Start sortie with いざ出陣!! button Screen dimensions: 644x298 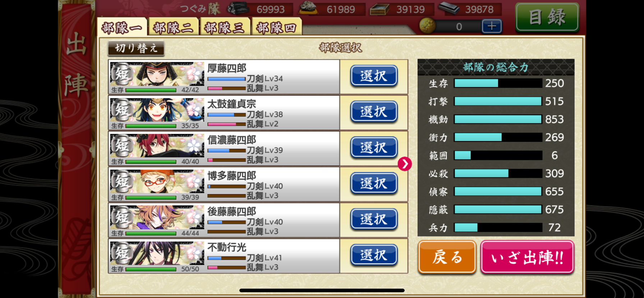click(x=527, y=257)
